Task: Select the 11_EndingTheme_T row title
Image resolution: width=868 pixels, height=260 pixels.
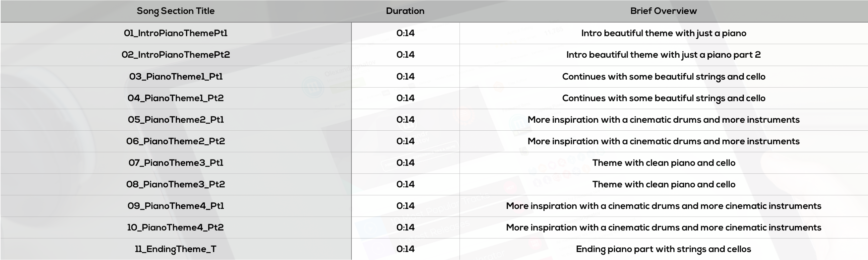Action: (x=175, y=249)
